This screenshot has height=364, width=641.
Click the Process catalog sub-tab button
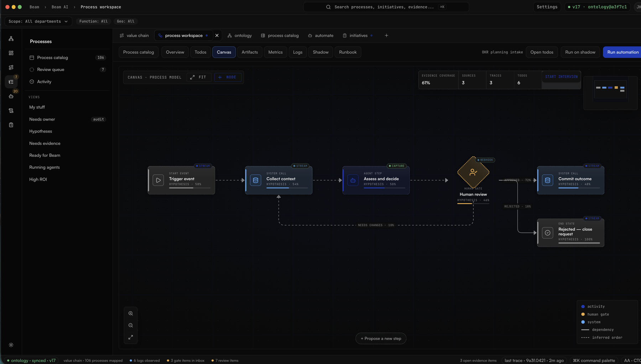(x=139, y=52)
